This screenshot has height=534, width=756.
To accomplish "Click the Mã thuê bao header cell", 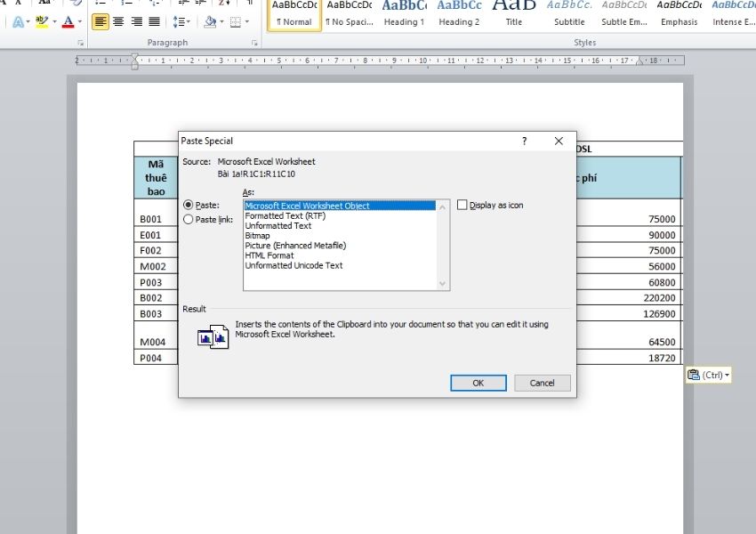I will 156,177.
